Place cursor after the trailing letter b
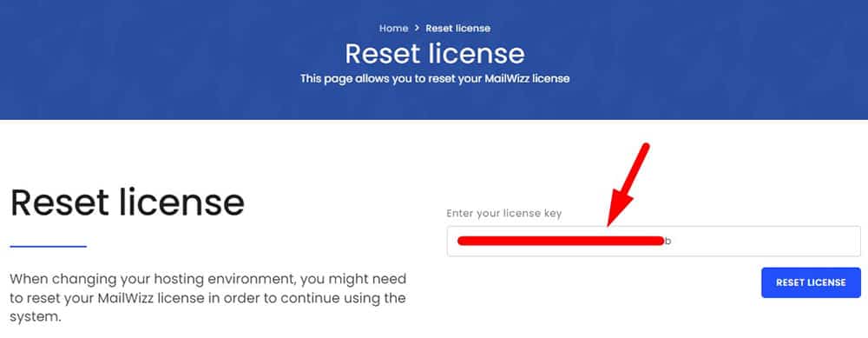The height and width of the screenshot is (338, 868). [672, 241]
